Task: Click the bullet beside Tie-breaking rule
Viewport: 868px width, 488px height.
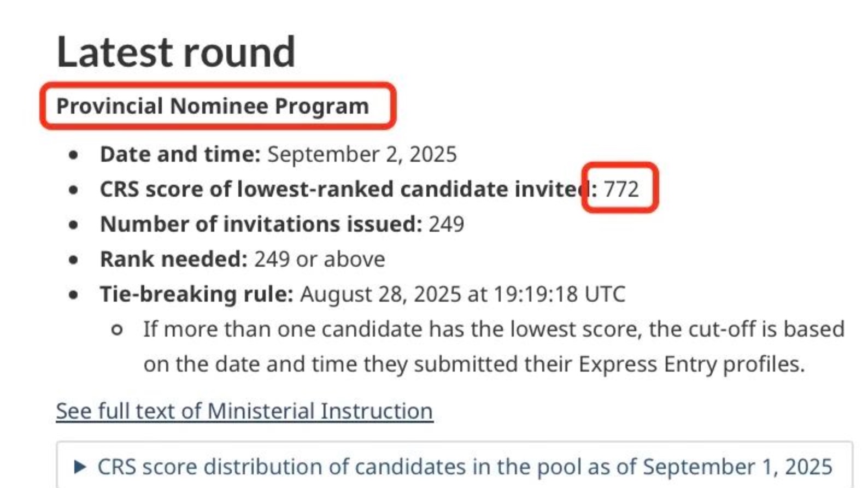Action: [73, 295]
